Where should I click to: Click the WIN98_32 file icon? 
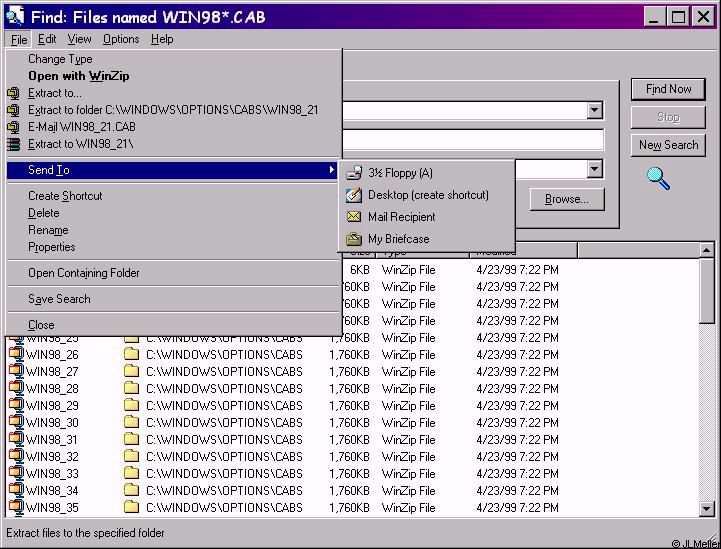coord(16,456)
